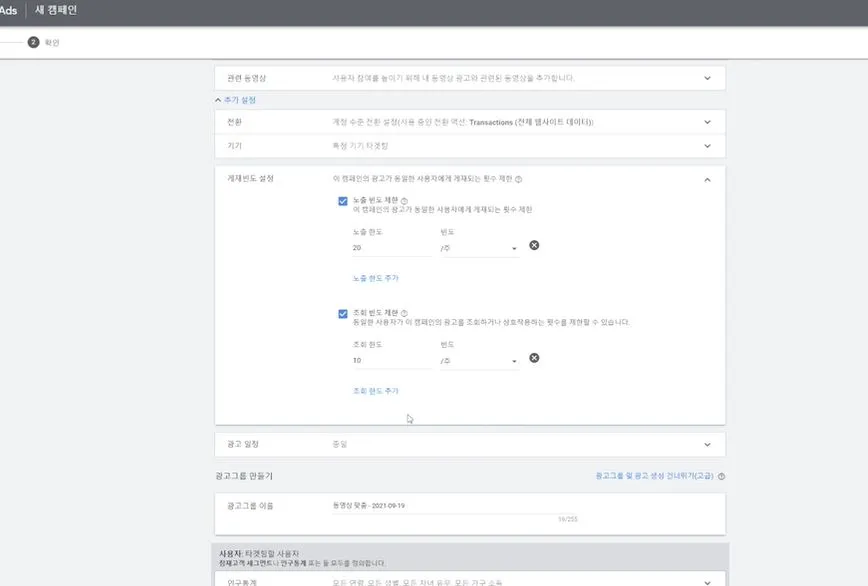Remove the 노출 frequency row via its X icon
This screenshot has width=868, height=586.
coord(534,244)
